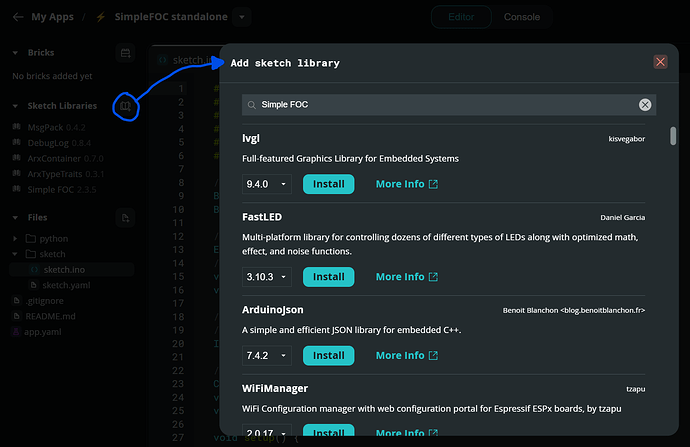Click the add Sketch Libraries icon
The image size is (690, 447).
pyautogui.click(x=125, y=105)
